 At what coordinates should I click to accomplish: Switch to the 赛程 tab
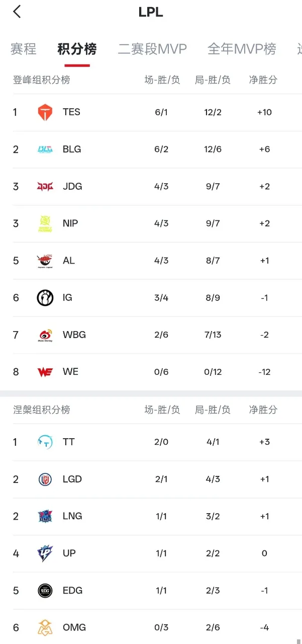click(x=23, y=49)
